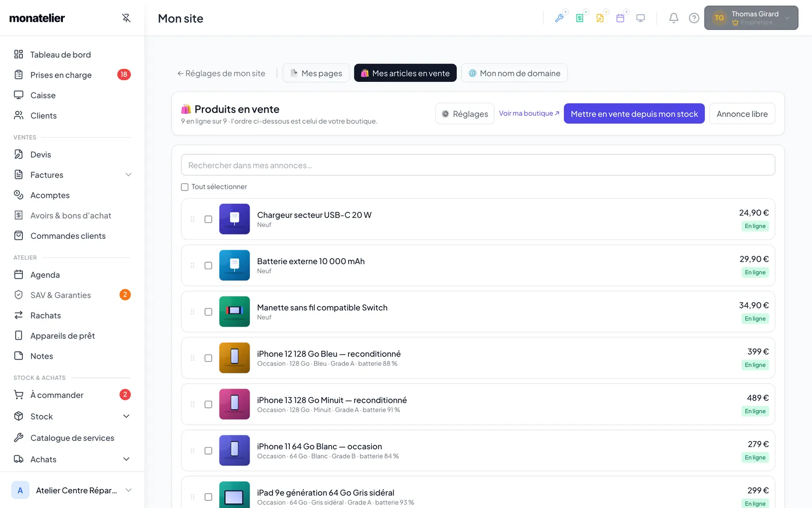
Task: Expand the Stock submenu chevron
Action: click(126, 417)
